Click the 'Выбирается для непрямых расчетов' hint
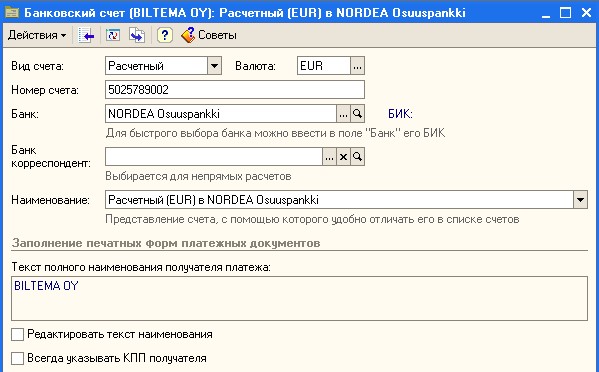Image resolution: width=599 pixels, height=372 pixels. coord(198,176)
